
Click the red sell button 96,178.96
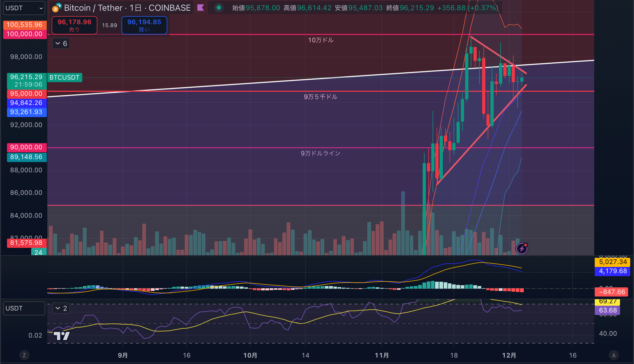(74, 25)
